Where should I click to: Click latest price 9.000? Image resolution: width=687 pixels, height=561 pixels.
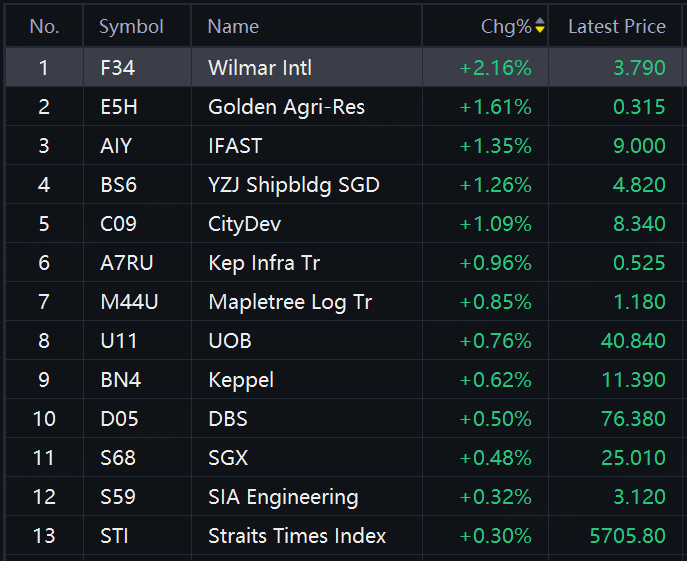click(x=639, y=146)
